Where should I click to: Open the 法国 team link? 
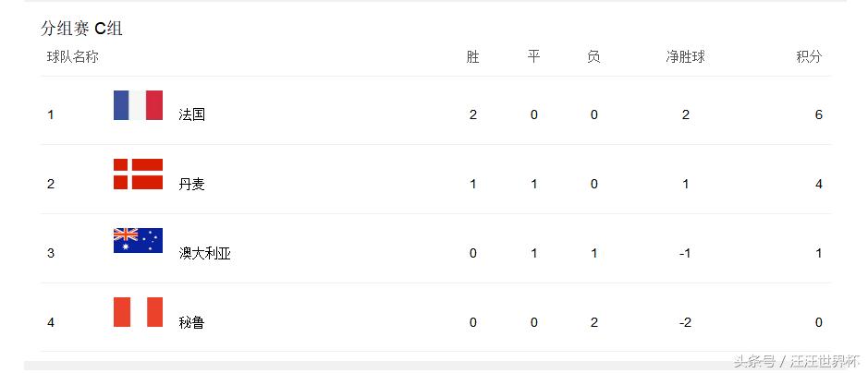point(191,114)
